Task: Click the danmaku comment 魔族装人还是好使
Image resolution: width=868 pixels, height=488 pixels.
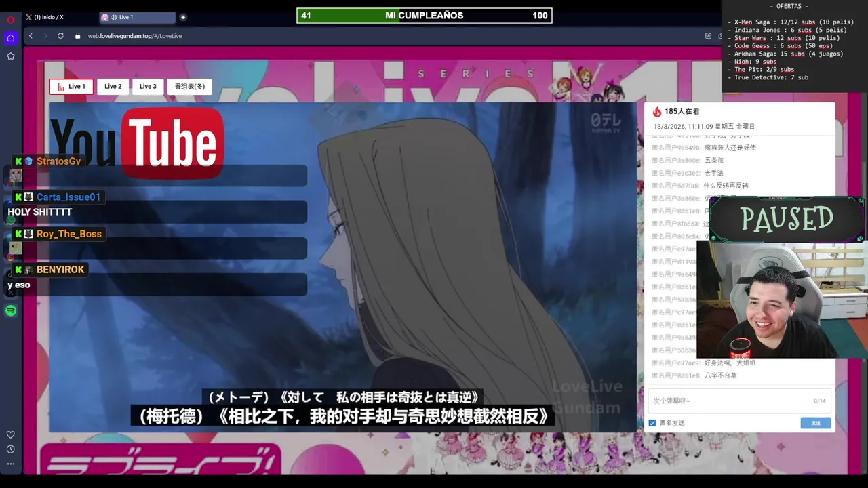Action: pyautogui.click(x=730, y=148)
